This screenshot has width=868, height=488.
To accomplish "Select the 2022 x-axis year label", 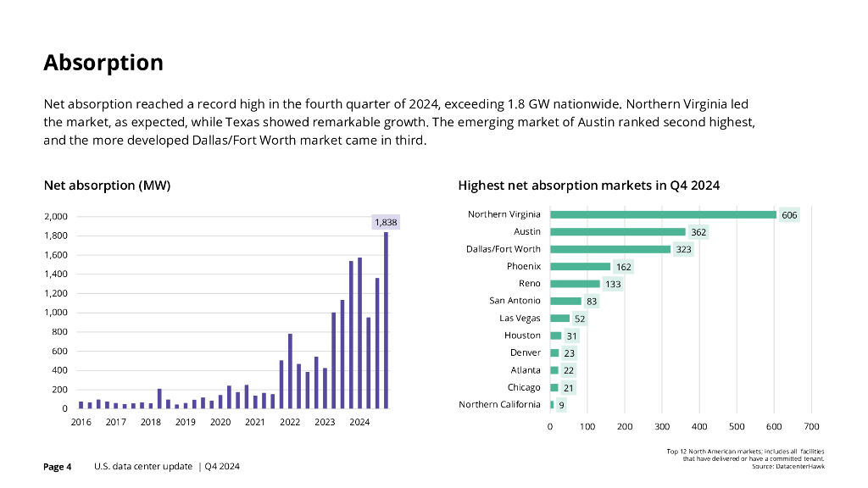I will (290, 422).
